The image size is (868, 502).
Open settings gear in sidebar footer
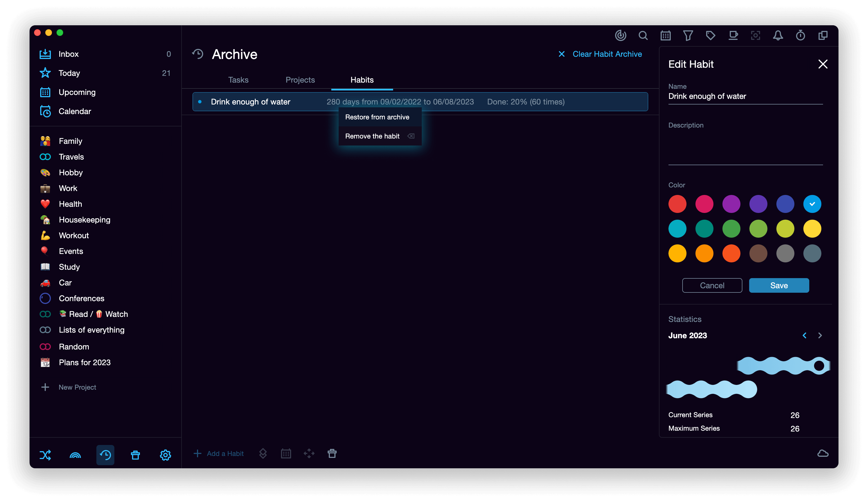coord(165,455)
